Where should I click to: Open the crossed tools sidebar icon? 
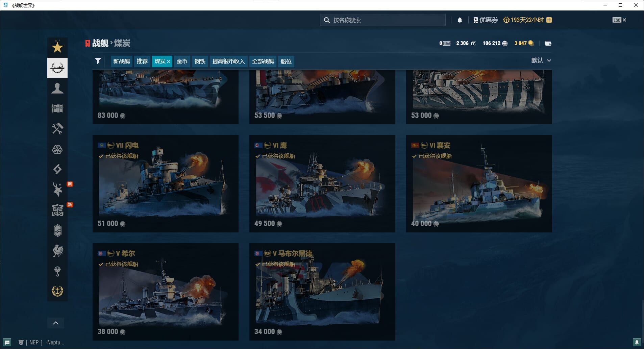coord(57,129)
